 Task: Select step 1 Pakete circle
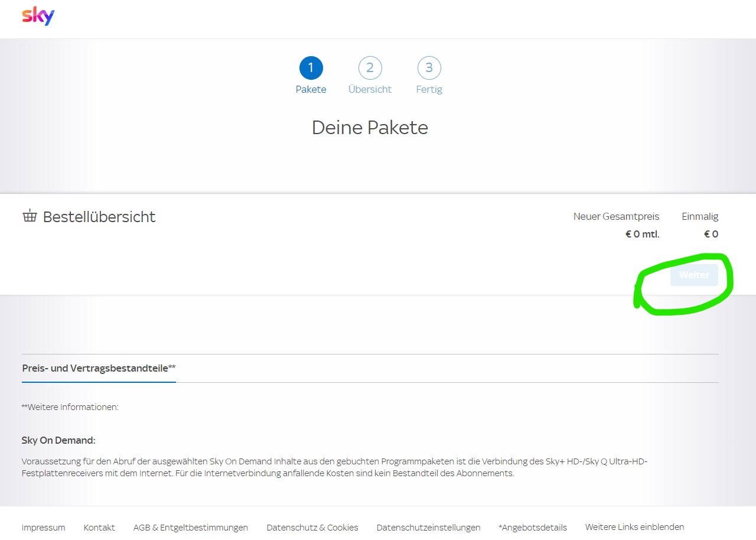pos(311,68)
